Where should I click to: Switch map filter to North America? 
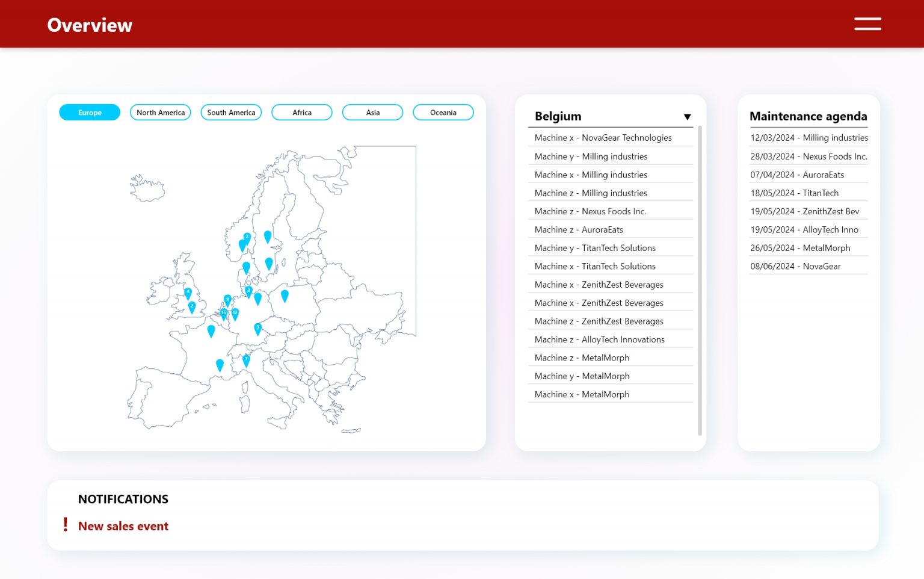coord(161,113)
